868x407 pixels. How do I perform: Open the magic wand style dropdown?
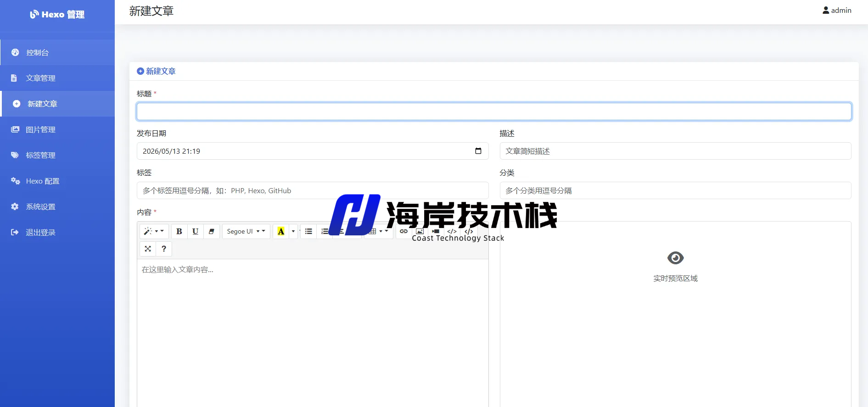pos(154,231)
